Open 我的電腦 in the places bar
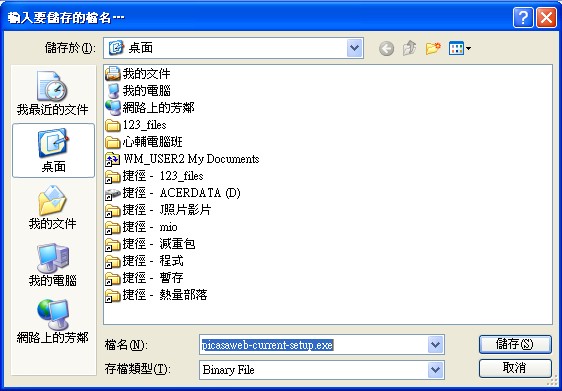The width and height of the screenshot is (562, 391). pyautogui.click(x=52, y=264)
